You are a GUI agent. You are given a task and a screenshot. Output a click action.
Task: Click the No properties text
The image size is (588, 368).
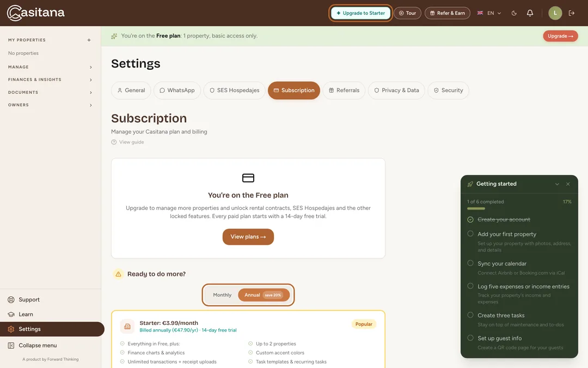coord(23,53)
